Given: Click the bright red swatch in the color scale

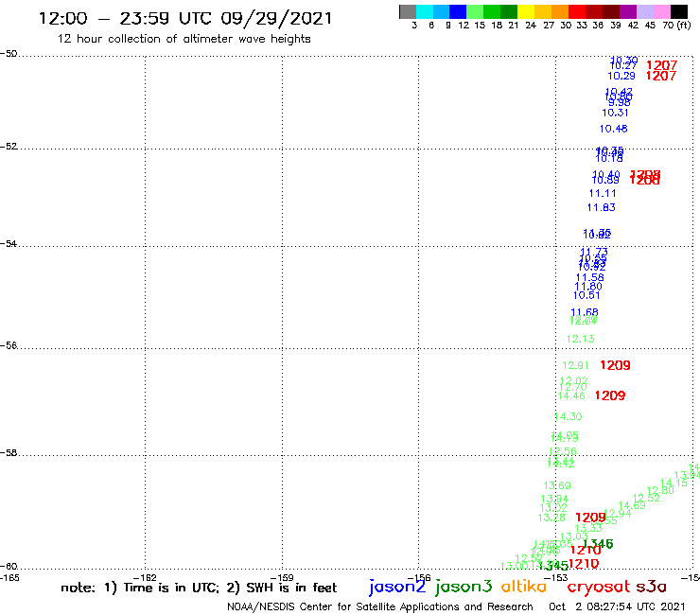Looking at the screenshot, I should 577,11.
